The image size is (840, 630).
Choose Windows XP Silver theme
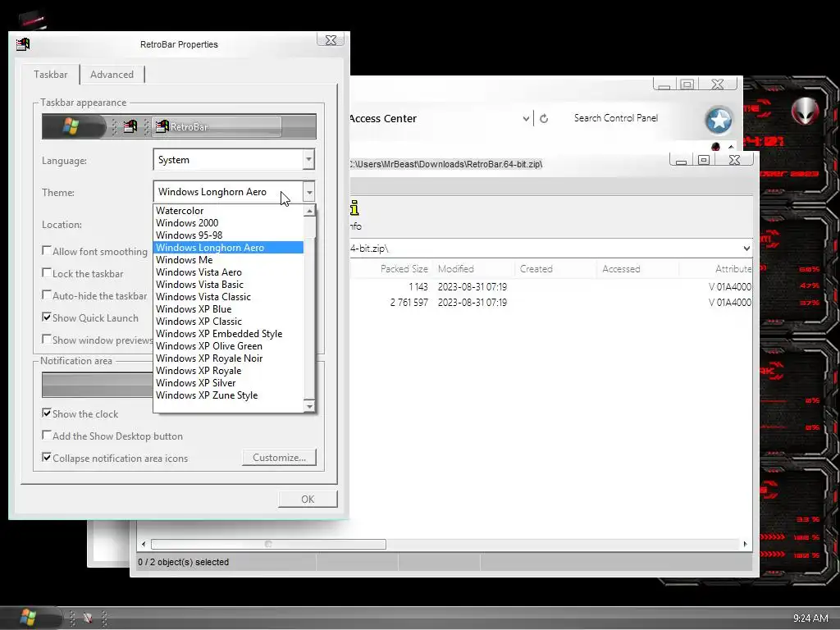pyautogui.click(x=229, y=383)
